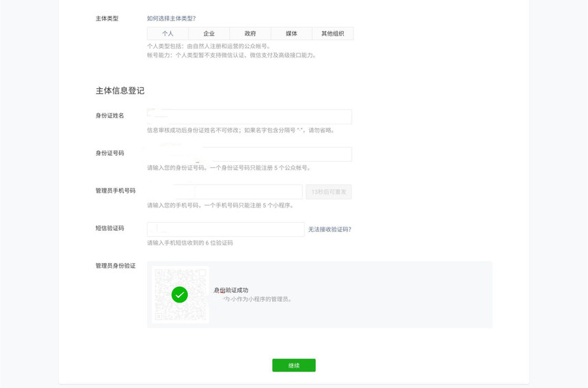Click the 帐号能力 description line
This screenshot has width=588, height=388.
232,55
